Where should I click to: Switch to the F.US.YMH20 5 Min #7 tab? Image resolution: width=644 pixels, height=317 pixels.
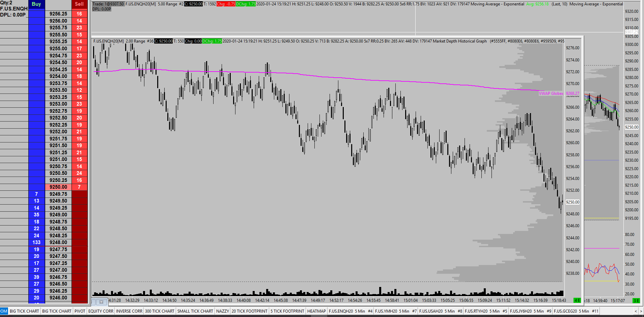pyautogui.click(x=396, y=311)
